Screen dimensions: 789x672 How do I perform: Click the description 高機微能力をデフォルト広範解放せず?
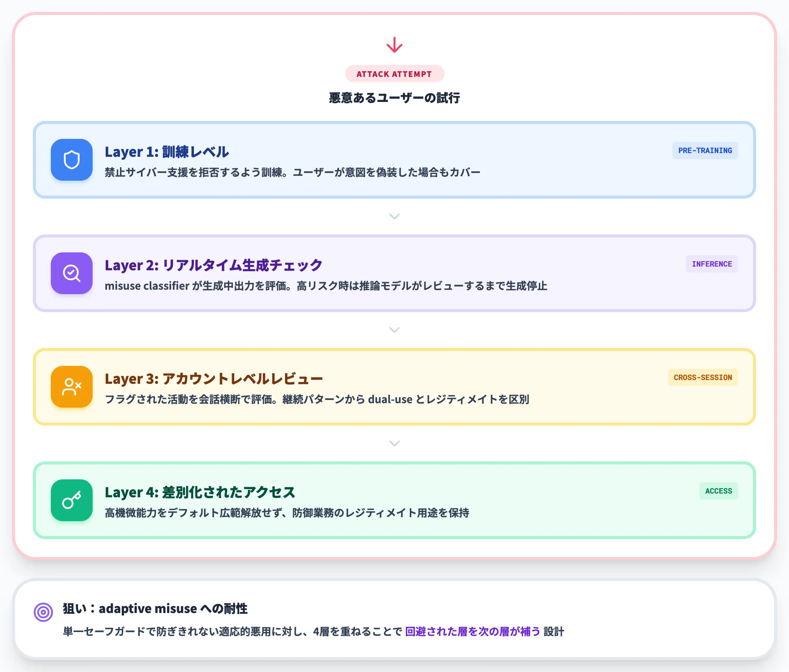(x=287, y=513)
